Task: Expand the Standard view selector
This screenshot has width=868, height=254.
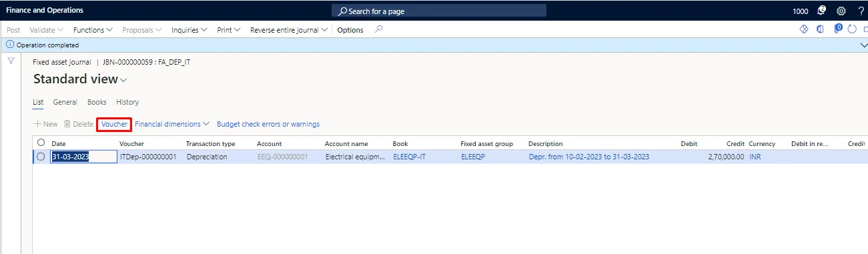Action: [80, 79]
